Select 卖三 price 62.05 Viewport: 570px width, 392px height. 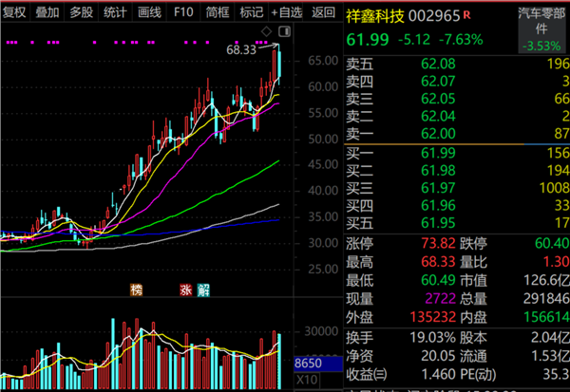pyautogui.click(x=438, y=99)
